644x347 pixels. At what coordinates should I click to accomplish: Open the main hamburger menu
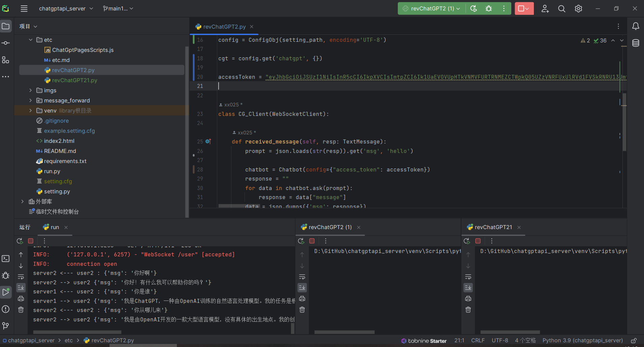[24, 8]
